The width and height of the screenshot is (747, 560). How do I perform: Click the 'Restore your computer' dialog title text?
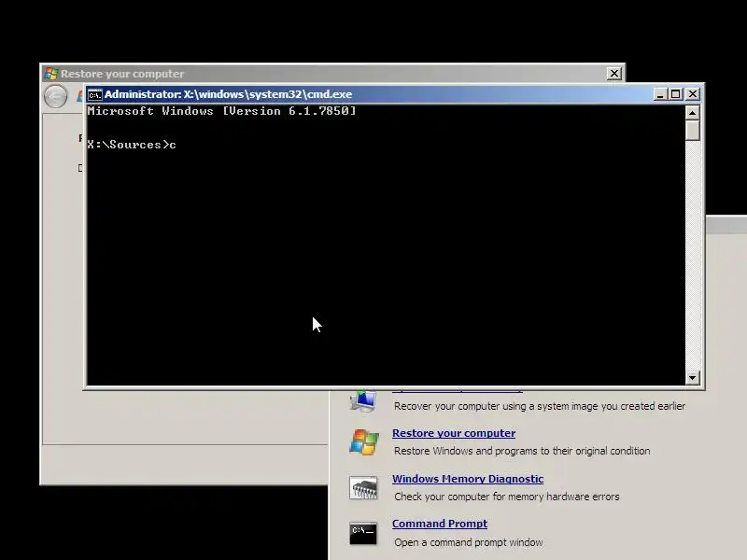point(122,74)
